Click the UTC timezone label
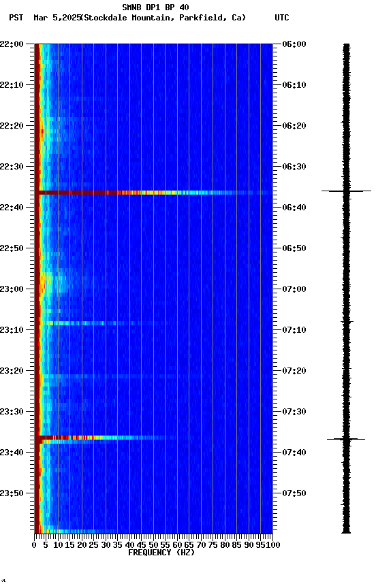This screenshot has height=588, width=376. coord(282,18)
